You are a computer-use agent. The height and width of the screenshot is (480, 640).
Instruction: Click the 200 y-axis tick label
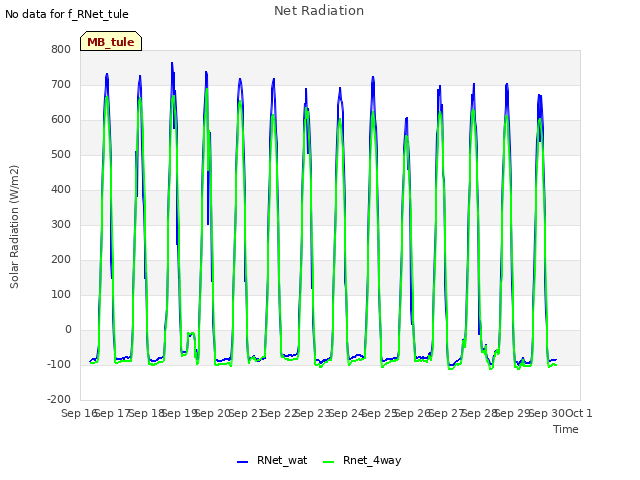(x=61, y=260)
